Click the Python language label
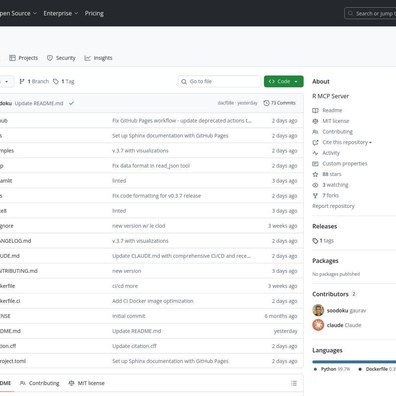396x396 pixels. pyautogui.click(x=335, y=369)
